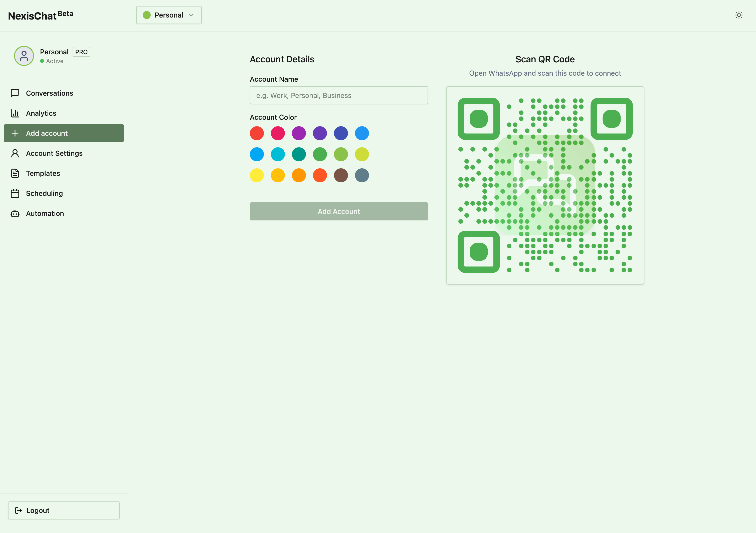This screenshot has height=533, width=756.
Task: Pick the yellow color swatch
Action: pyautogui.click(x=257, y=175)
